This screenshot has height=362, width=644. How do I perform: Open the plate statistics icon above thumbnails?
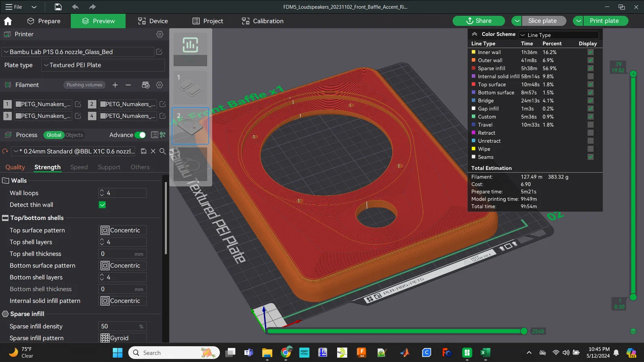(190, 45)
